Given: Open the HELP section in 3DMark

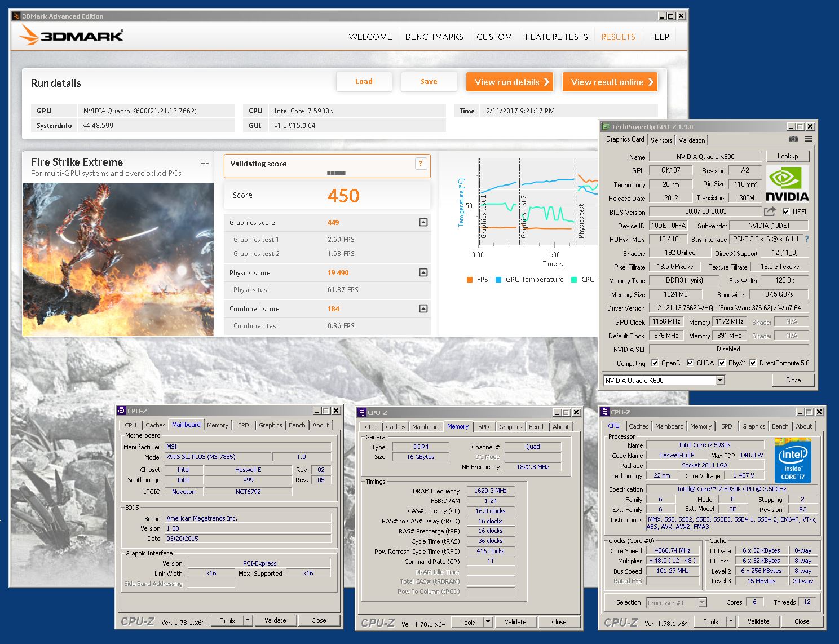Looking at the screenshot, I should (x=659, y=37).
